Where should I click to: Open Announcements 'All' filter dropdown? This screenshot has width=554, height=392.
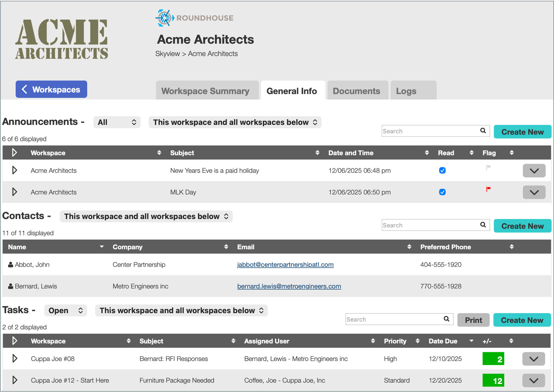click(117, 122)
